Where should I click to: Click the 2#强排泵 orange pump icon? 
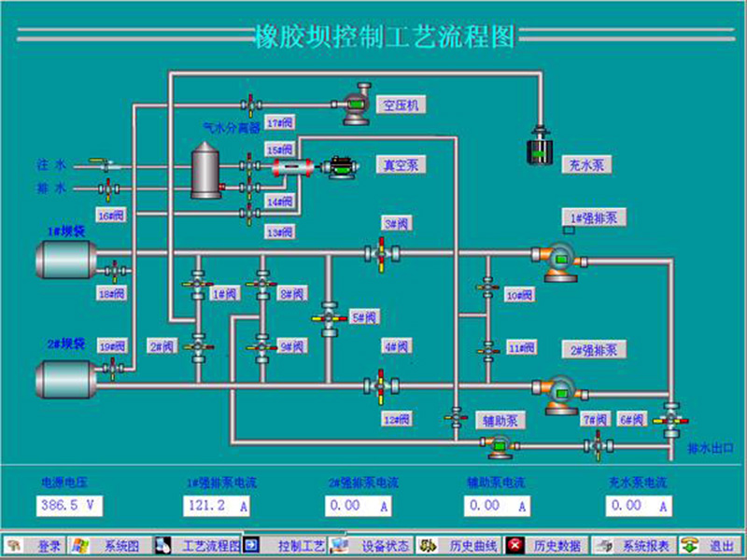560,395
